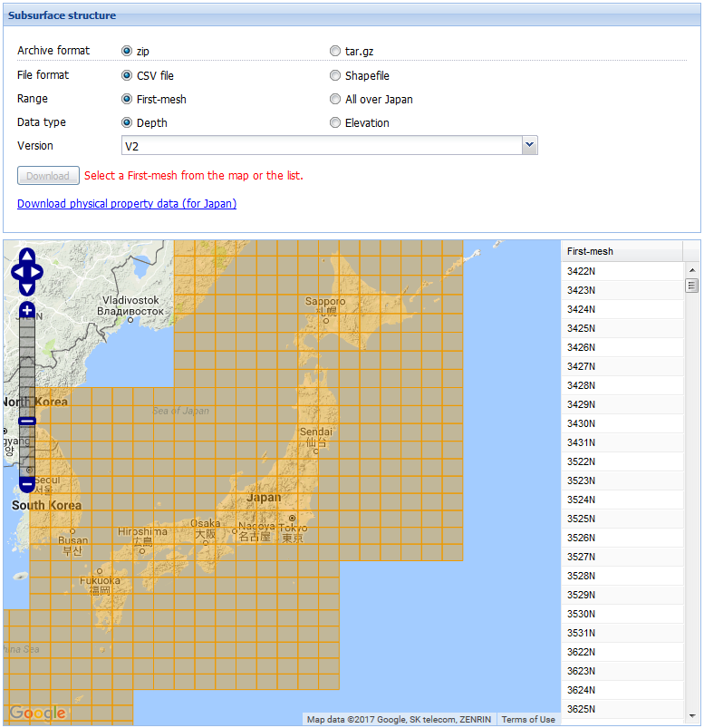Click the V2 version combo box field
The height and width of the screenshot is (728, 704).
[x=322, y=146]
